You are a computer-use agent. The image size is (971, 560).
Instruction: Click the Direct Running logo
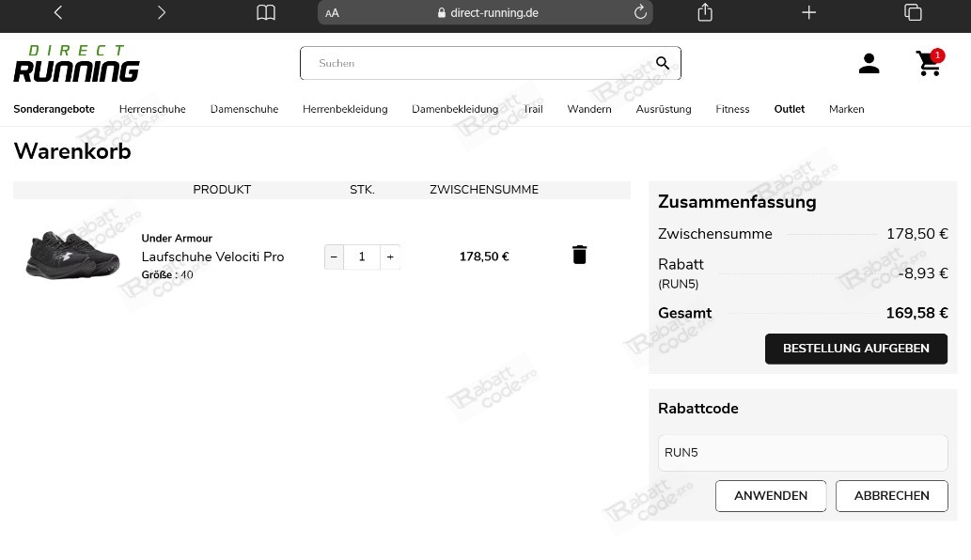point(76,63)
